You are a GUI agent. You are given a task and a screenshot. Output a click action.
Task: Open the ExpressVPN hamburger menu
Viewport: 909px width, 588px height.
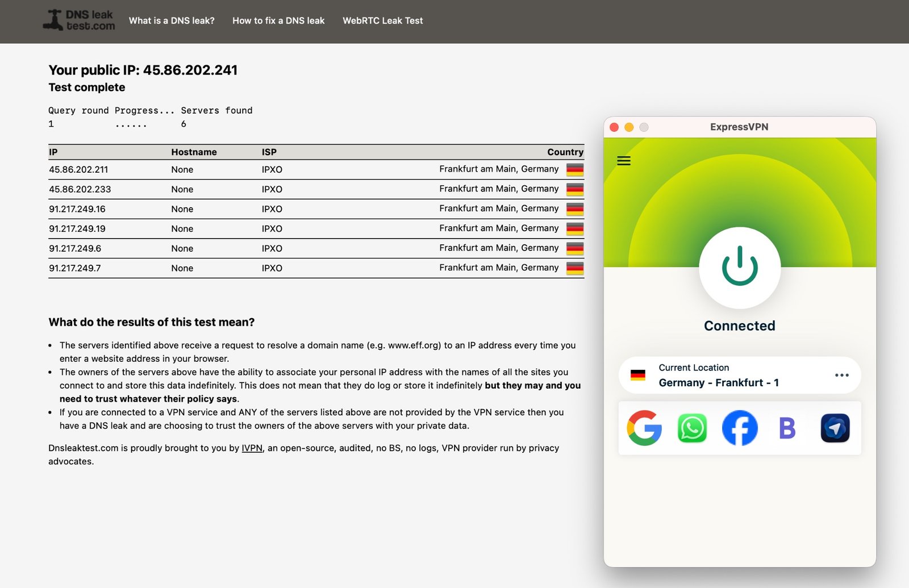tap(623, 161)
